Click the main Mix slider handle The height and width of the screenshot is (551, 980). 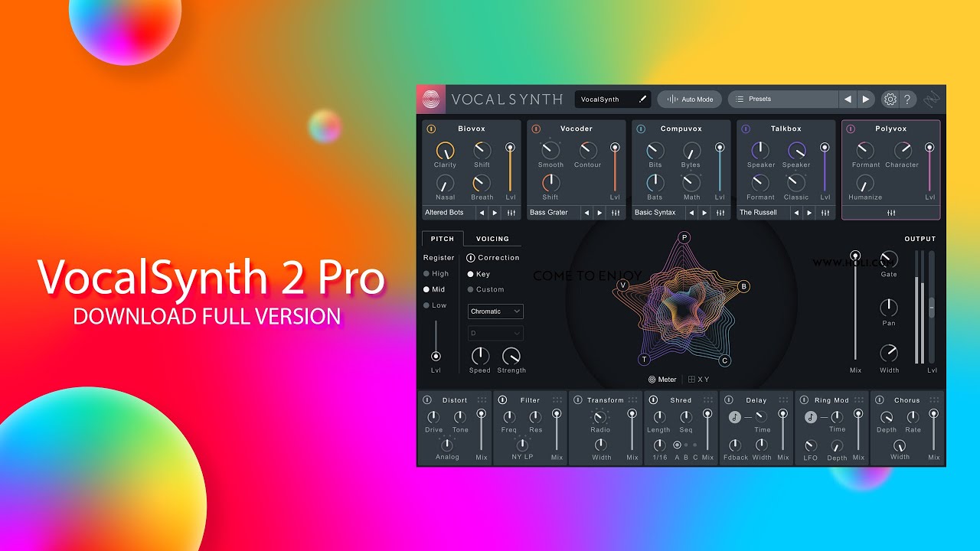pyautogui.click(x=855, y=256)
